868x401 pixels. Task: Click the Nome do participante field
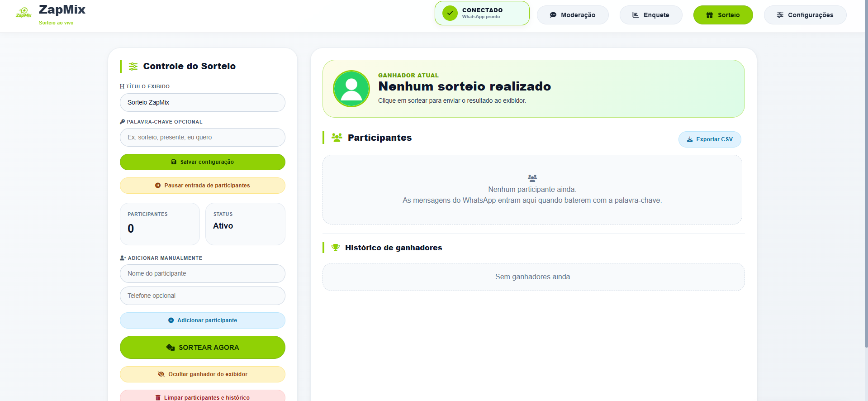point(203,273)
